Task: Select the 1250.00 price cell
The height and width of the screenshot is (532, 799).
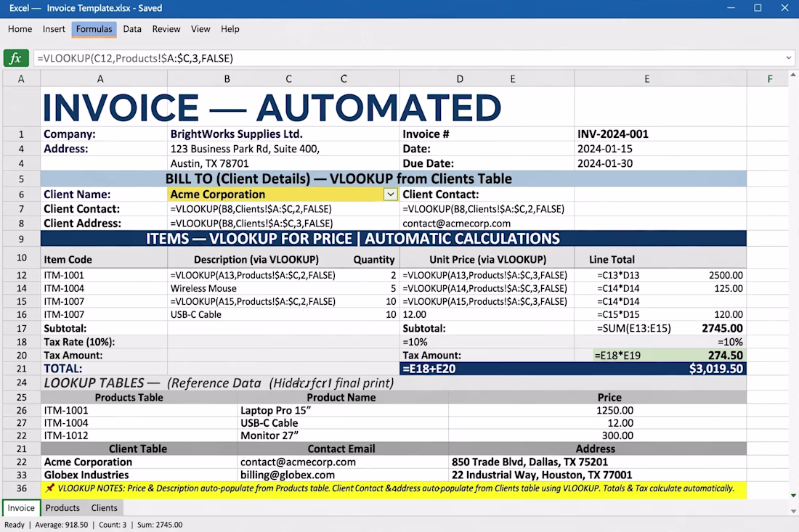Action: pos(597,410)
